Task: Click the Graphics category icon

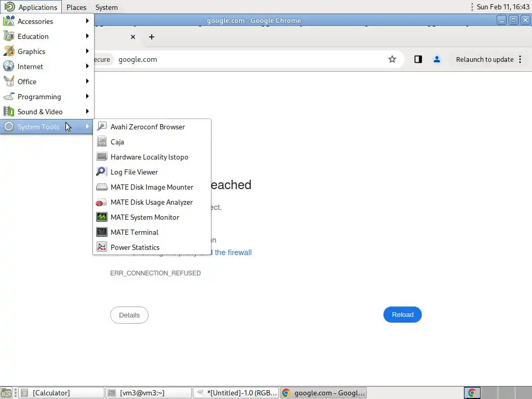Action: [9, 51]
